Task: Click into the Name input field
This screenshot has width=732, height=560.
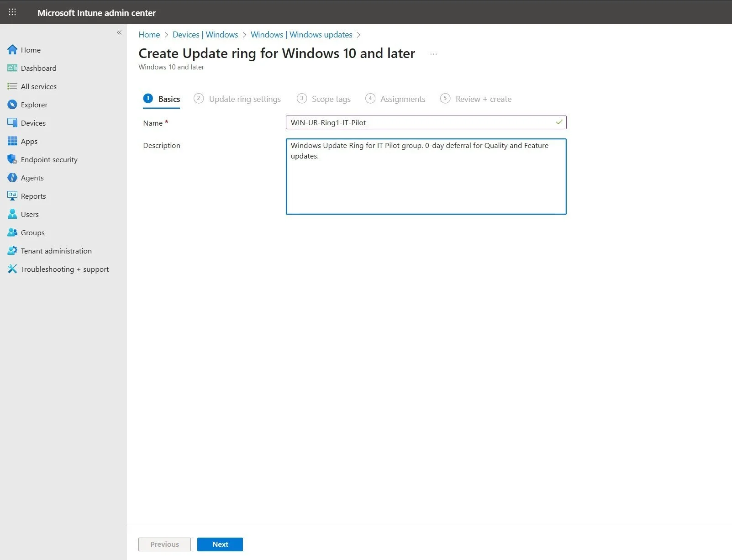Action: (x=426, y=122)
